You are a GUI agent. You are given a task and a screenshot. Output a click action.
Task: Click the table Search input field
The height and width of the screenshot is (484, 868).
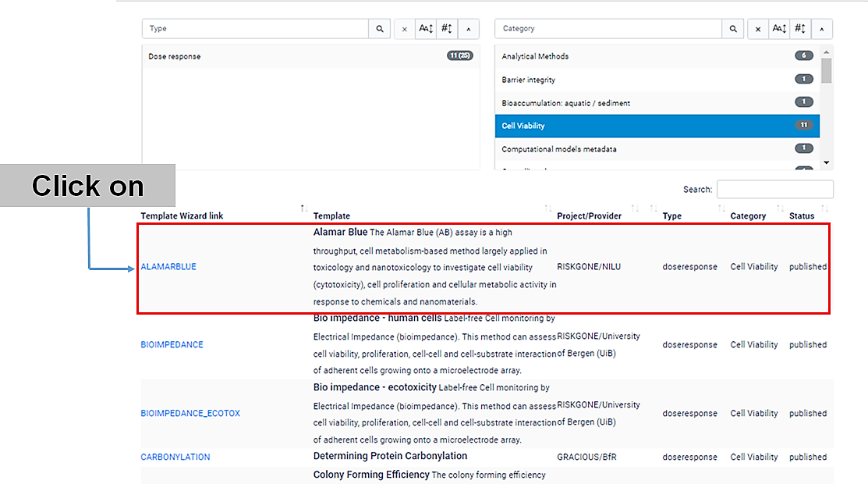774,190
